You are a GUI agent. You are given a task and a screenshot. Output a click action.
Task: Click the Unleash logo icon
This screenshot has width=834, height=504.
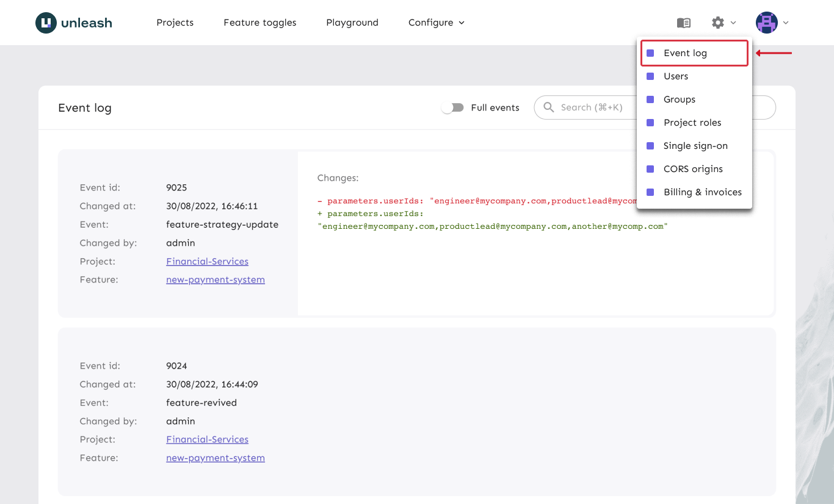tap(46, 23)
